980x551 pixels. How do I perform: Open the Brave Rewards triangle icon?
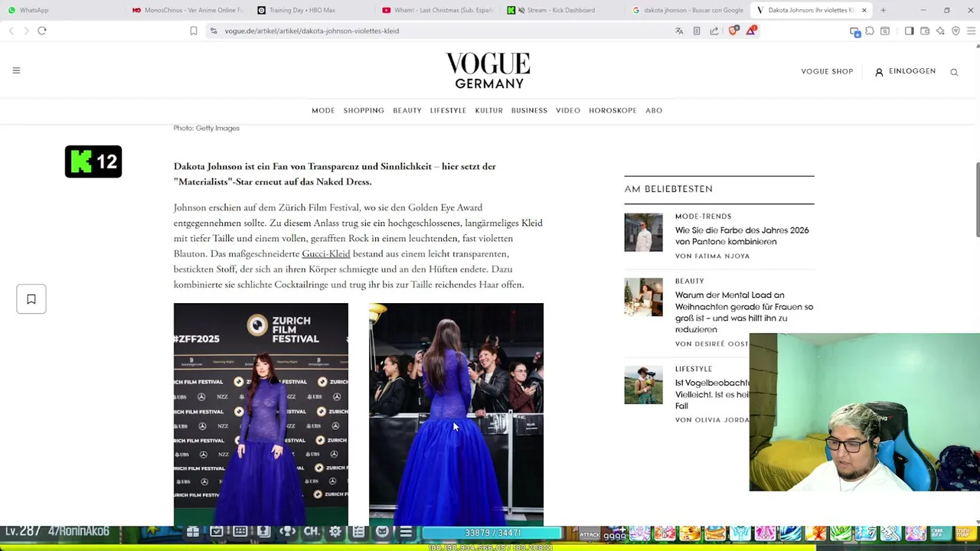[751, 31]
